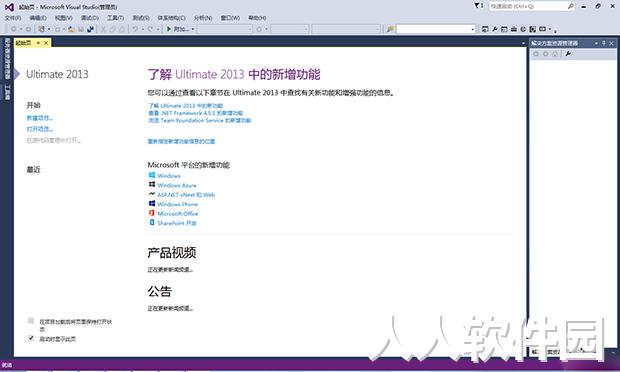Open the .NET Framework 4.5.1 new features link

tap(196, 113)
